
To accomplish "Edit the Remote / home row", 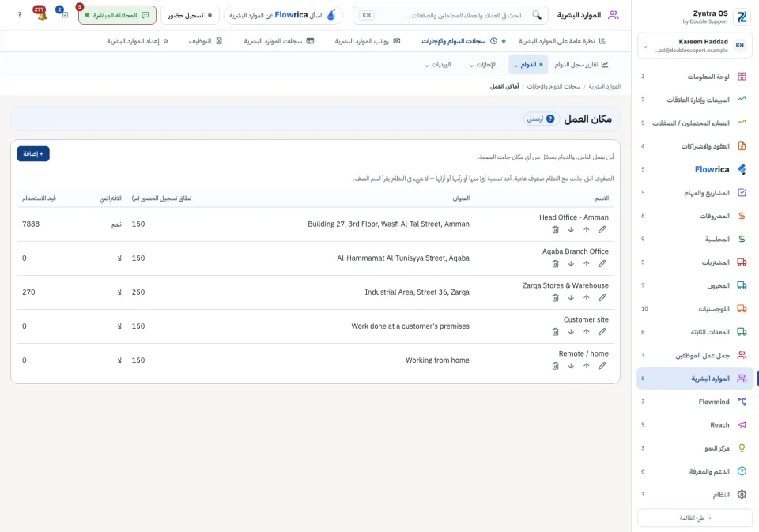I will click(602, 366).
